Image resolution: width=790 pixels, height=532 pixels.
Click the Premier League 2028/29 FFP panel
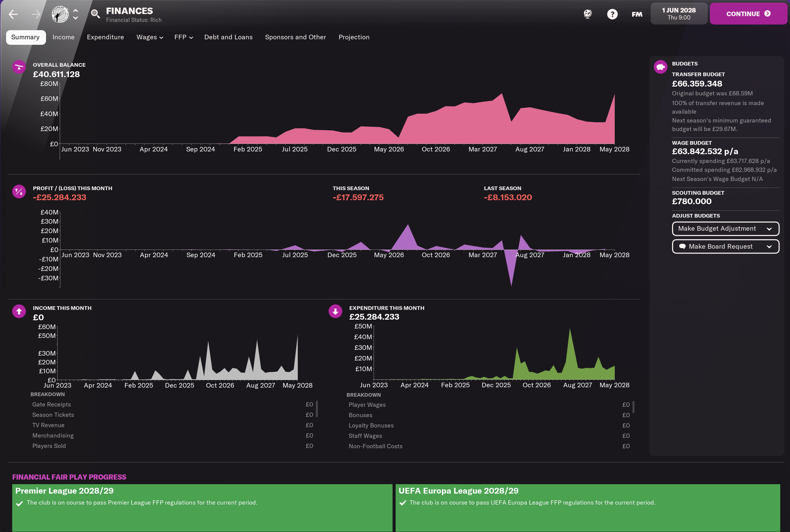click(x=202, y=508)
